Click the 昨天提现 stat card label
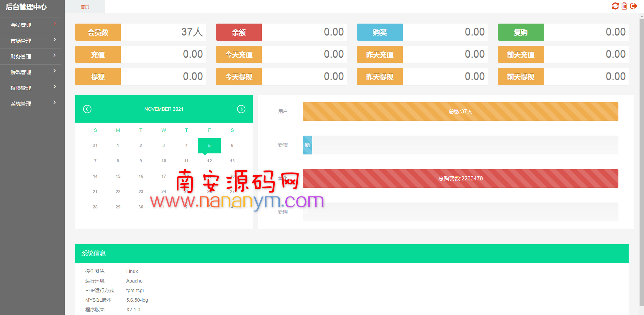 click(x=380, y=77)
